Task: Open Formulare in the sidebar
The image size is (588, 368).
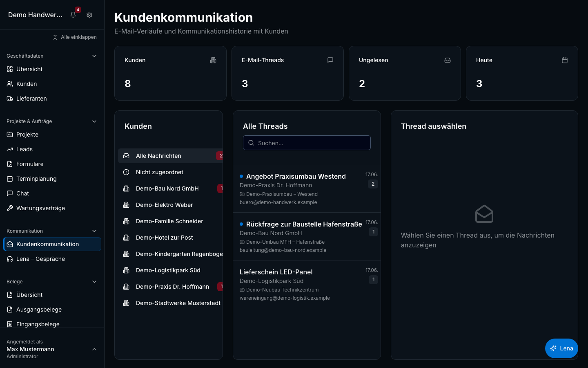Action: pos(52,164)
